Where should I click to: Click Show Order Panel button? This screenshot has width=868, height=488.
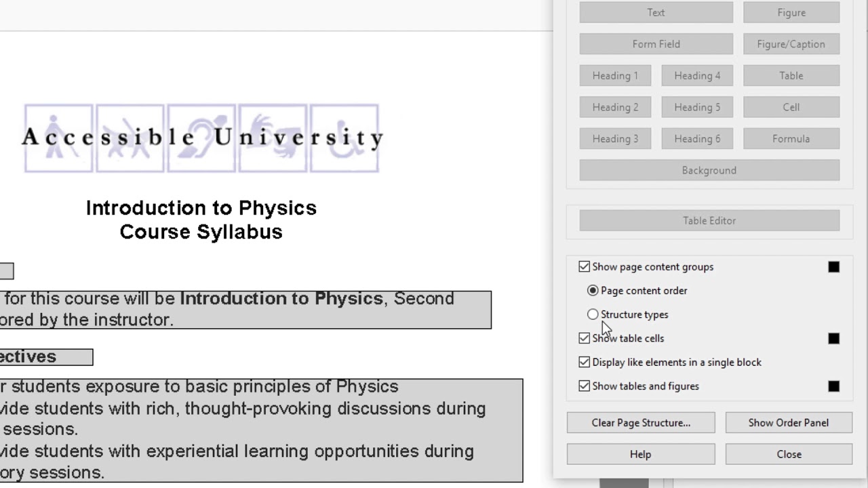tap(789, 422)
